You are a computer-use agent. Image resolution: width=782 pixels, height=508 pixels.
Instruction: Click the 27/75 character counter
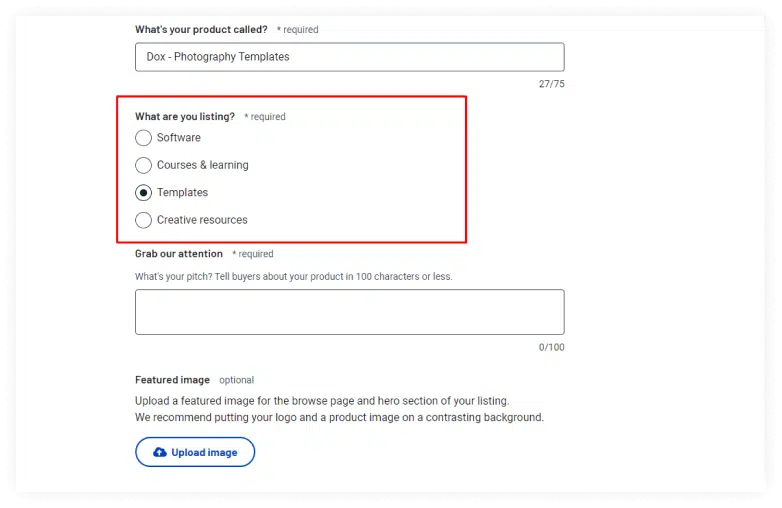[x=551, y=84]
